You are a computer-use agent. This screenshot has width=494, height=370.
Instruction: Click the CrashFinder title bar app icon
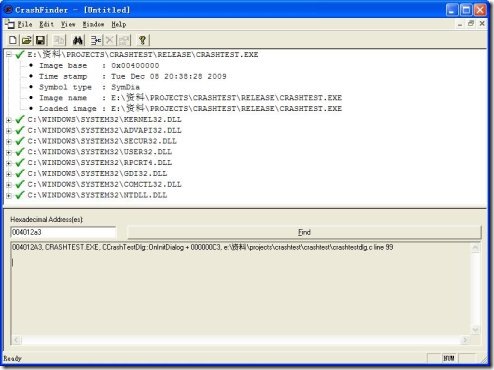click(x=8, y=10)
